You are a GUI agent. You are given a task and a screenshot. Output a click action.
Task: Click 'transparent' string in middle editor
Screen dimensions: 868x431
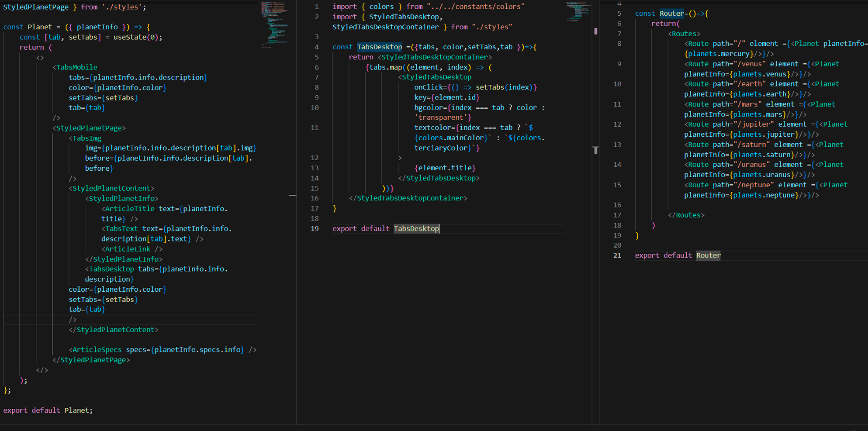pos(441,117)
